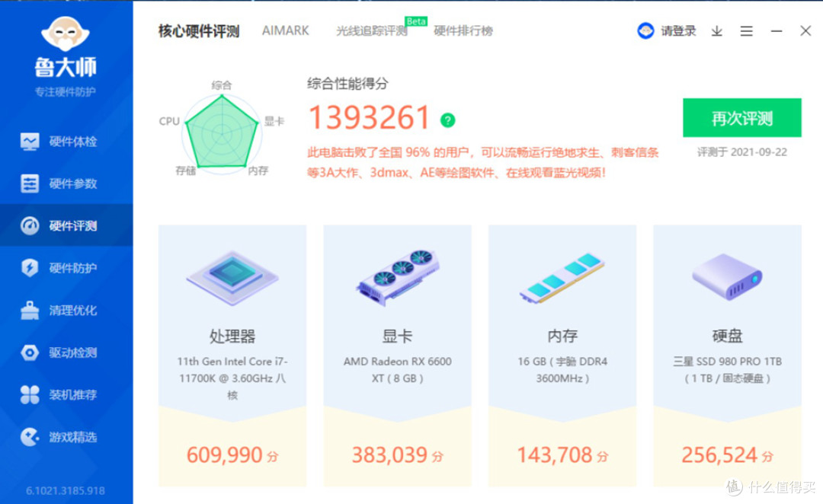This screenshot has width=823, height=504.
Task: Click the red performance summary text
Action: click(x=483, y=163)
